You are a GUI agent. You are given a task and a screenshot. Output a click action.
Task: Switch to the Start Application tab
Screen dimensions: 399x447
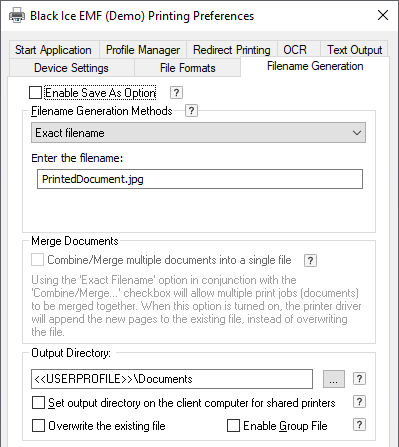click(53, 50)
